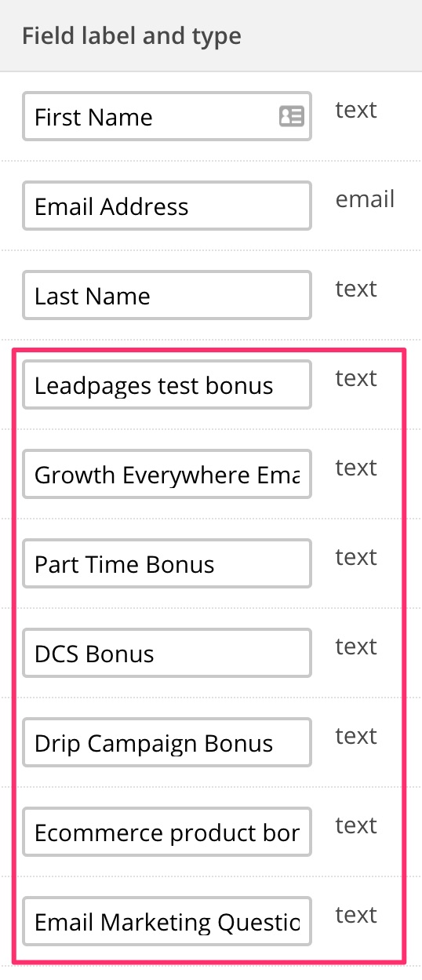
Task: Click the text type beside Email Marketing Question
Action: pos(356,915)
